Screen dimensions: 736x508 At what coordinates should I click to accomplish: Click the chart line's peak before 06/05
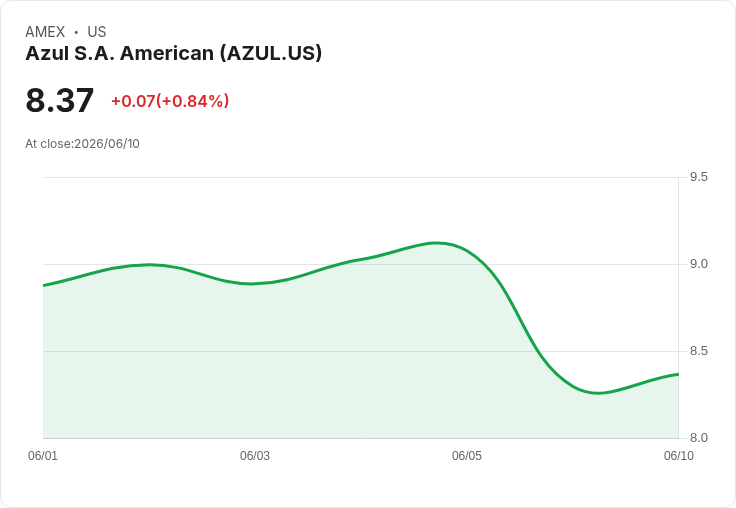pos(436,243)
